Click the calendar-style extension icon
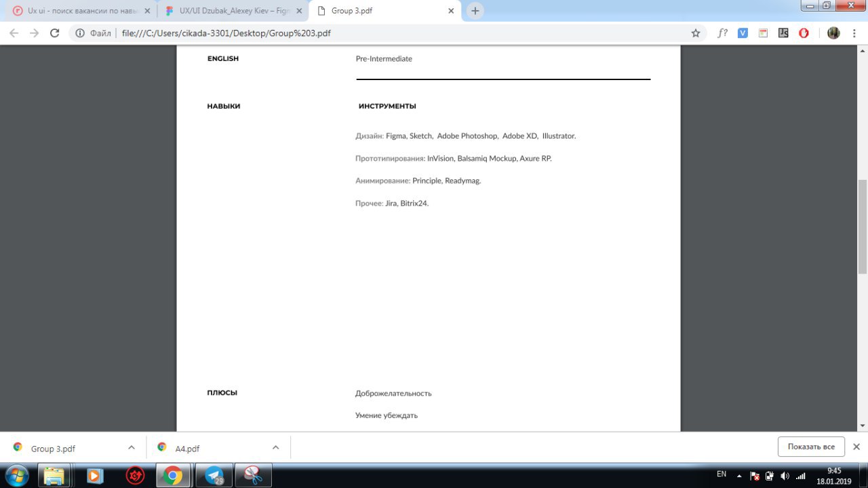The image size is (868, 488). pyautogui.click(x=763, y=33)
